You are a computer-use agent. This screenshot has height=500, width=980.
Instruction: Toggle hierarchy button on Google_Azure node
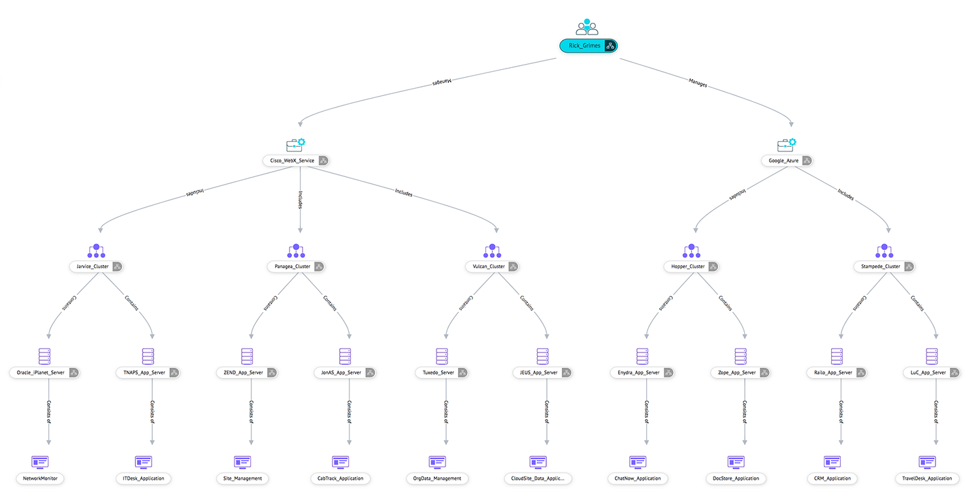(806, 161)
